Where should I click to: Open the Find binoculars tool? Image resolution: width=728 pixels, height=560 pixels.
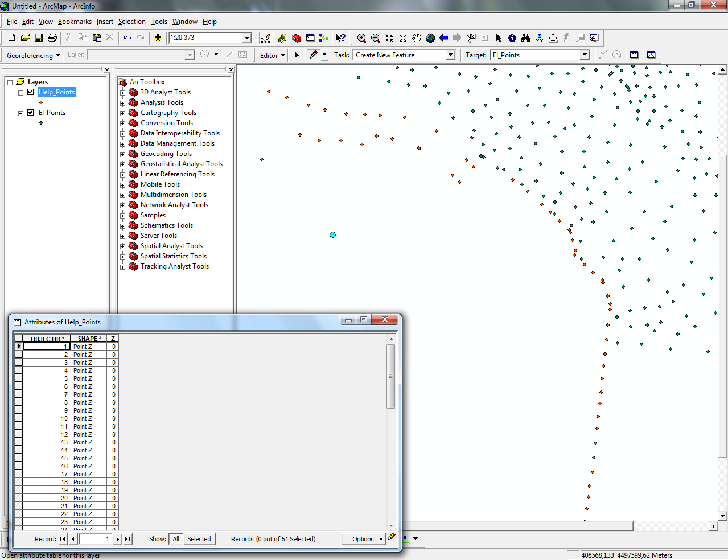pos(525,38)
